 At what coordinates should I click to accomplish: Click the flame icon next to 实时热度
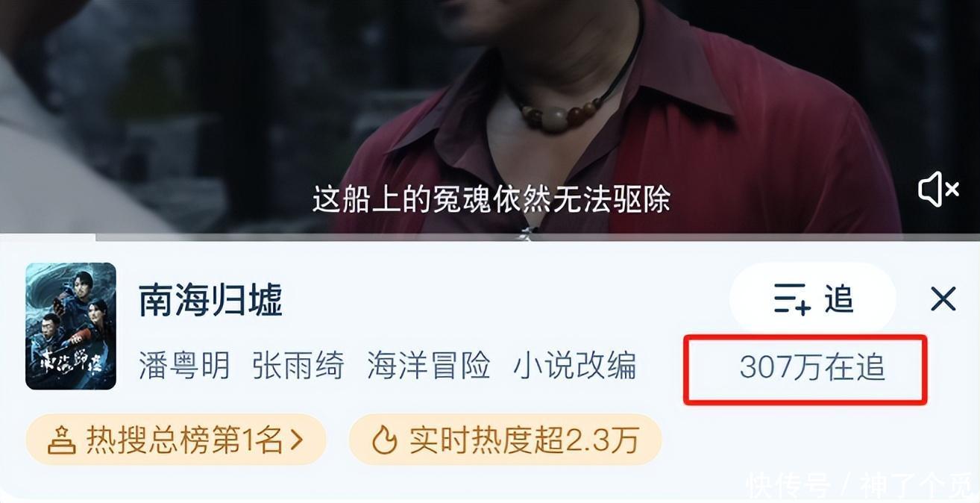[385, 440]
